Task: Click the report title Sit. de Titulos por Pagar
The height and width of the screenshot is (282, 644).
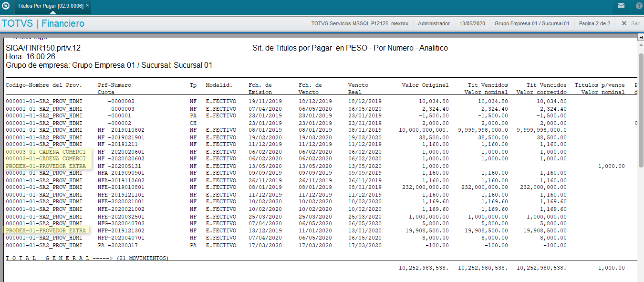Action: point(350,48)
